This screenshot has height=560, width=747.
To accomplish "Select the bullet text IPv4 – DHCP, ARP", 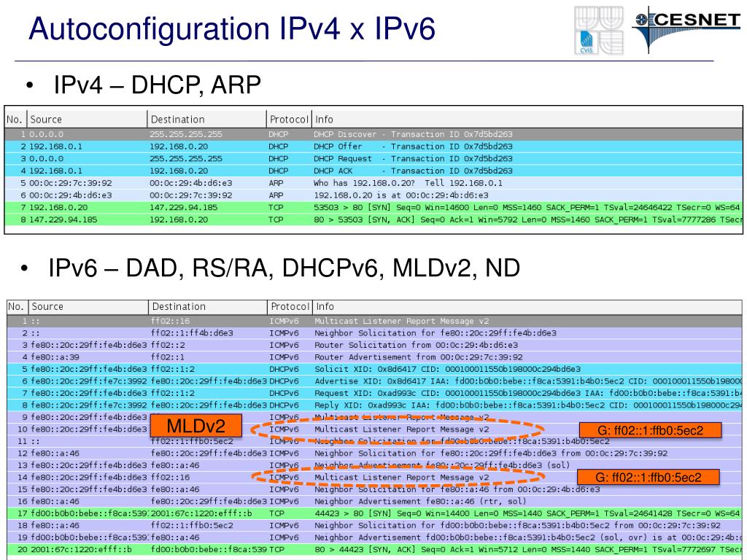I will coord(157,85).
